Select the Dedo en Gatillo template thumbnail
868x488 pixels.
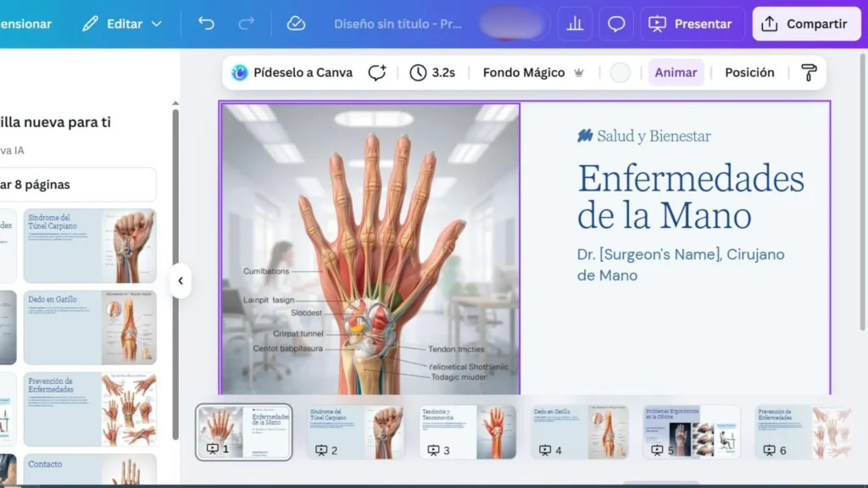point(90,327)
